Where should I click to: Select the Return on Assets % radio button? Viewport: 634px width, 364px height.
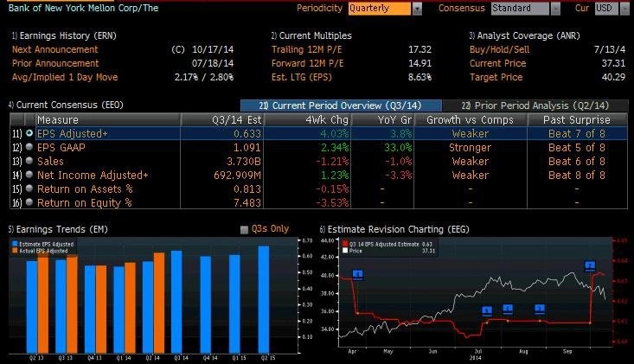coord(29,188)
